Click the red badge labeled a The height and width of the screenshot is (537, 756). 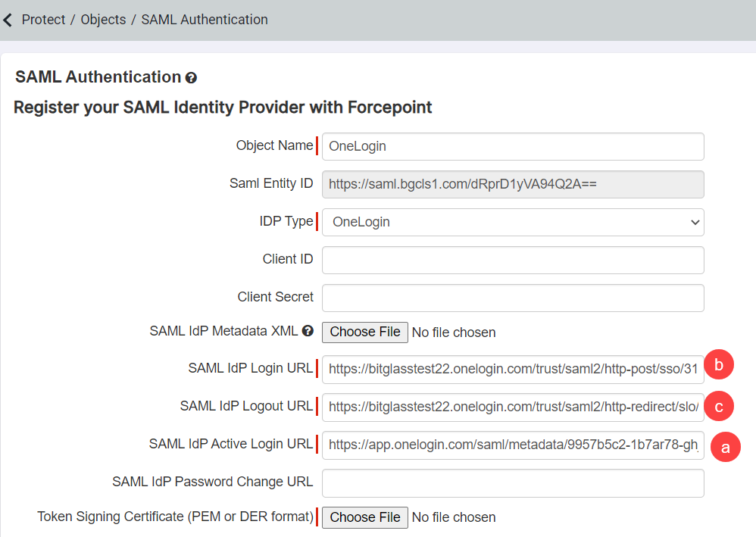click(726, 447)
